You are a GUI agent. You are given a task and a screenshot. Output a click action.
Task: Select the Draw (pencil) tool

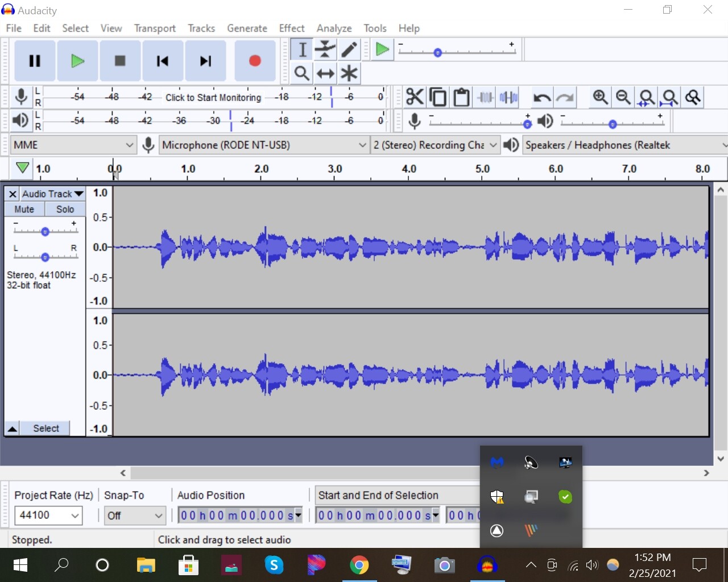[x=349, y=49]
